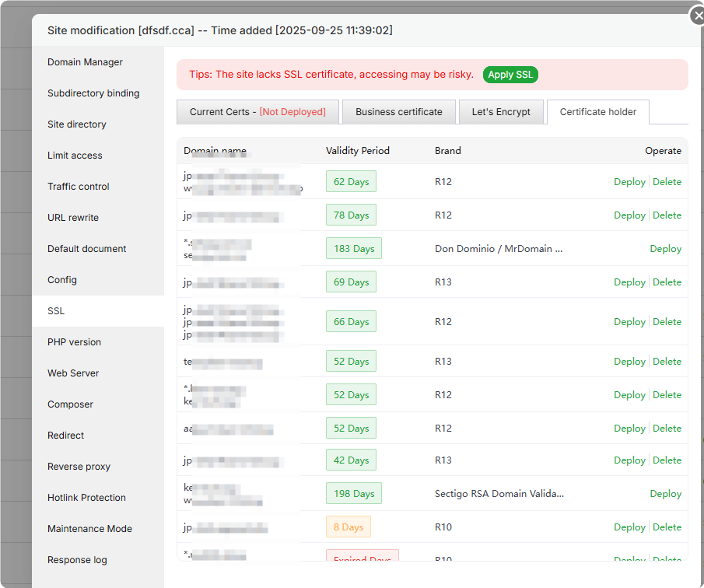Click the 183 Days validity badge
Image resolution: width=704 pixels, height=588 pixels.
pyautogui.click(x=354, y=249)
